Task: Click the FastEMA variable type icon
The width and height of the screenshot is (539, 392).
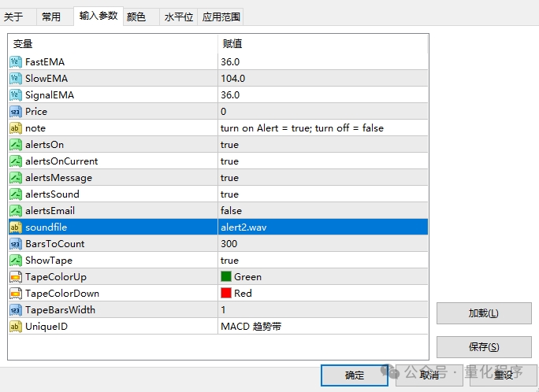Action: [16, 61]
